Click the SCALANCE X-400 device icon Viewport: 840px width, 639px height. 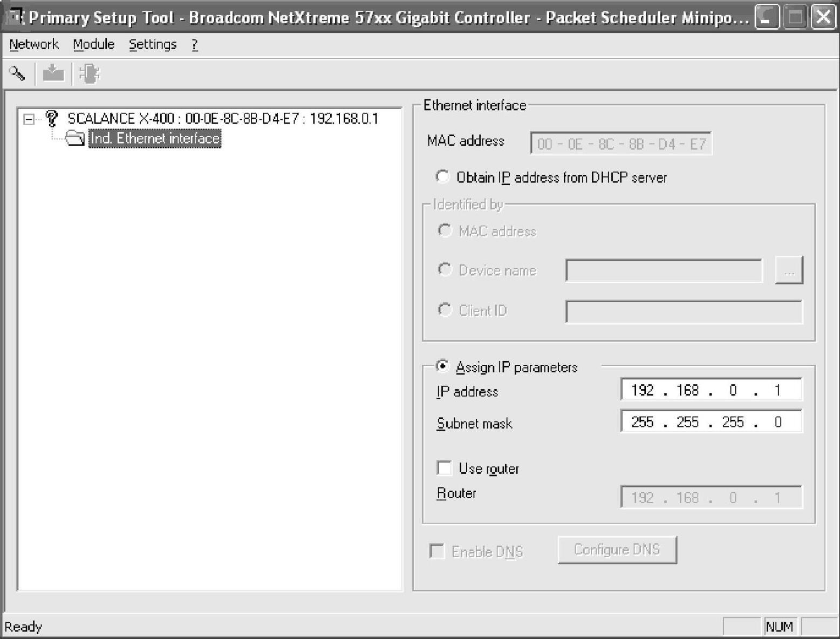(52, 118)
